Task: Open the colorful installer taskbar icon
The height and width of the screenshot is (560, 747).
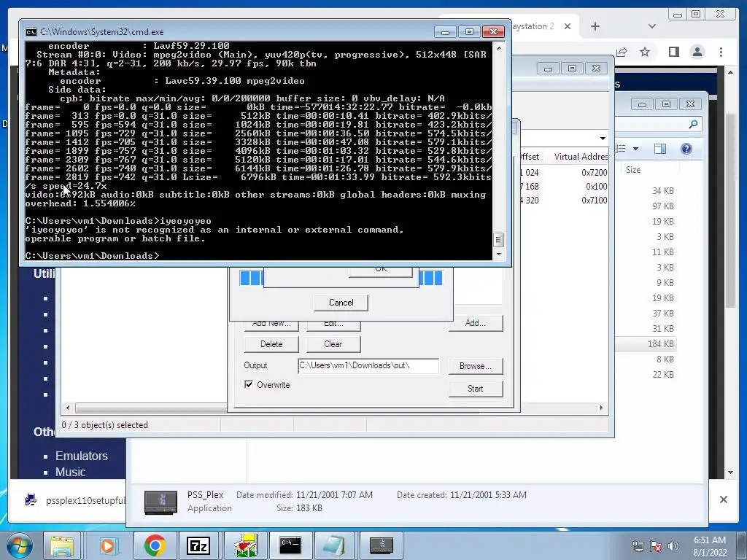Action: click(245, 545)
